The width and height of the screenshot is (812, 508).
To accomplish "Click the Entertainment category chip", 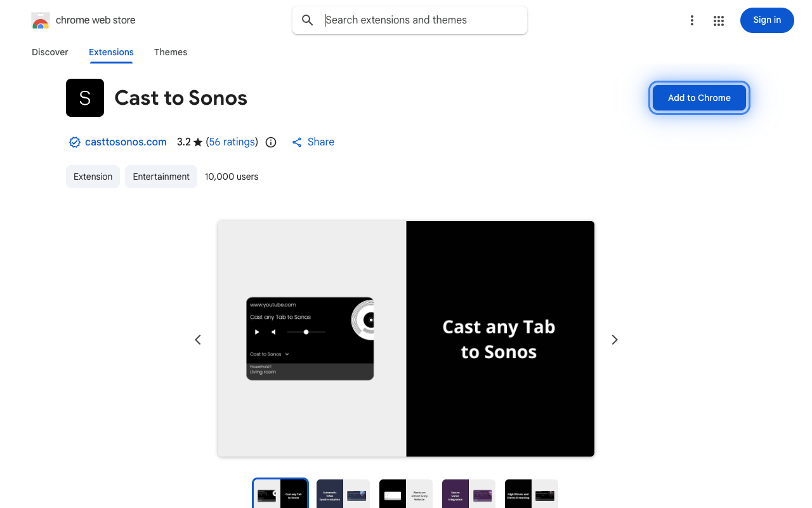I will click(160, 177).
